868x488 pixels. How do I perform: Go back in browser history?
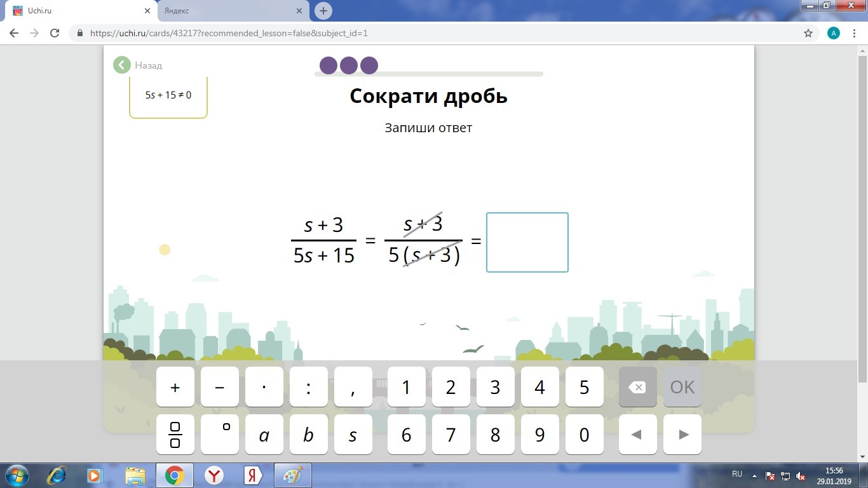(14, 33)
